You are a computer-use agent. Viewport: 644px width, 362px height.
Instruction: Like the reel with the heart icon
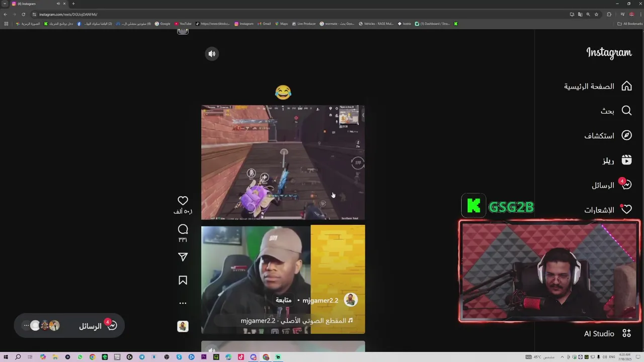(x=183, y=201)
